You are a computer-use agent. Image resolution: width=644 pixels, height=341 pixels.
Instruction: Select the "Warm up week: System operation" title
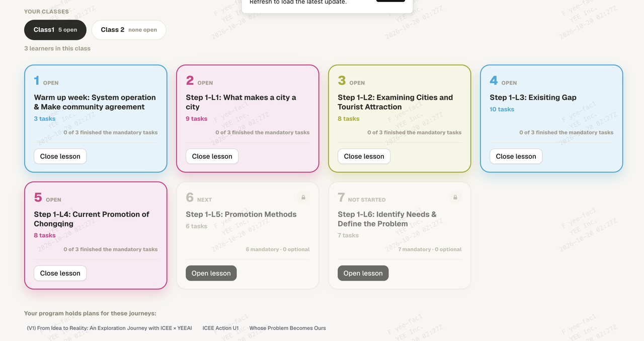95,102
